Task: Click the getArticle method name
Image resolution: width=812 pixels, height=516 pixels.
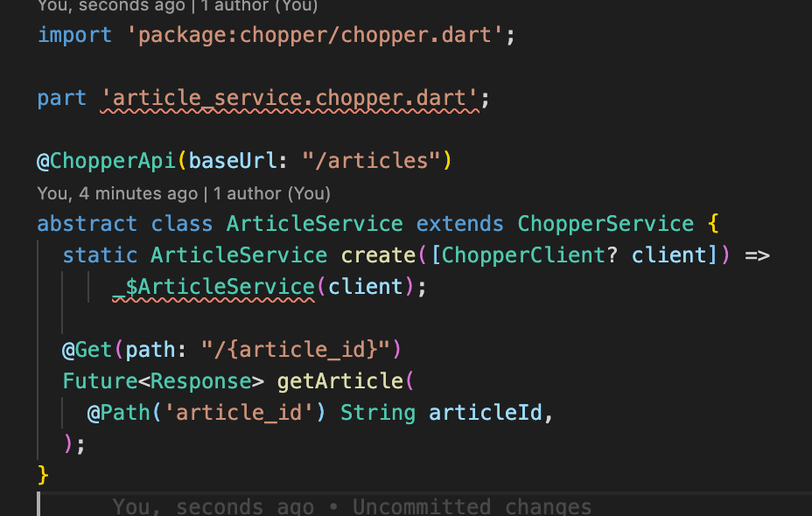Action: point(340,381)
